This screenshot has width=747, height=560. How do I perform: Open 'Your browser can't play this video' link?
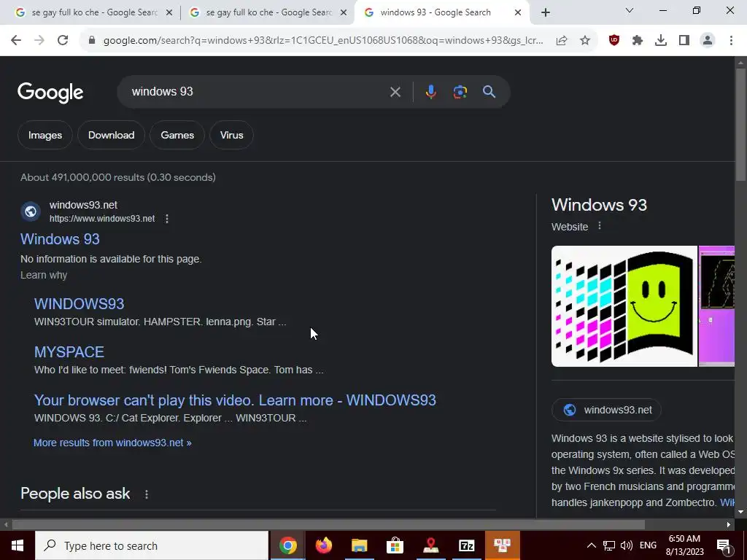tap(235, 400)
